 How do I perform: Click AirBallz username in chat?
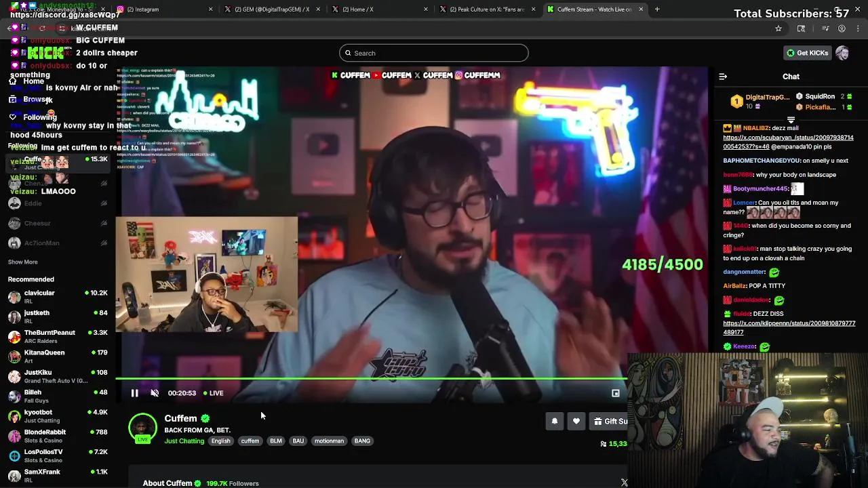[734, 286]
